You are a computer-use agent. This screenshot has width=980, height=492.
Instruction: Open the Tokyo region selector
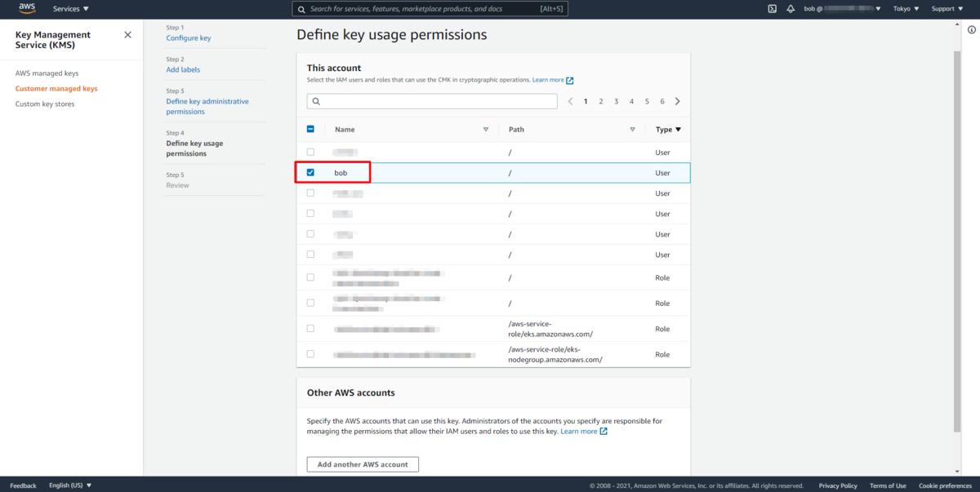906,9
